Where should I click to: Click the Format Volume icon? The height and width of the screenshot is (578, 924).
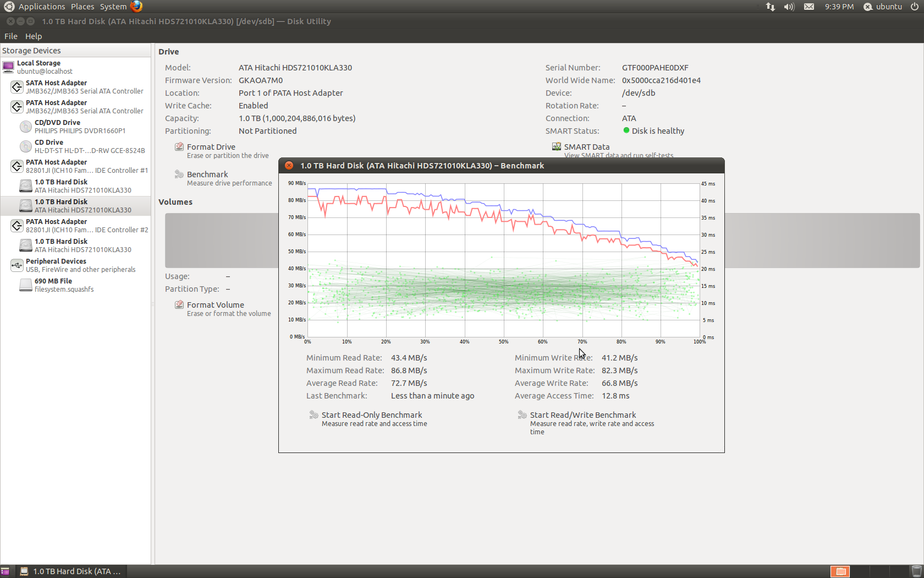(179, 304)
